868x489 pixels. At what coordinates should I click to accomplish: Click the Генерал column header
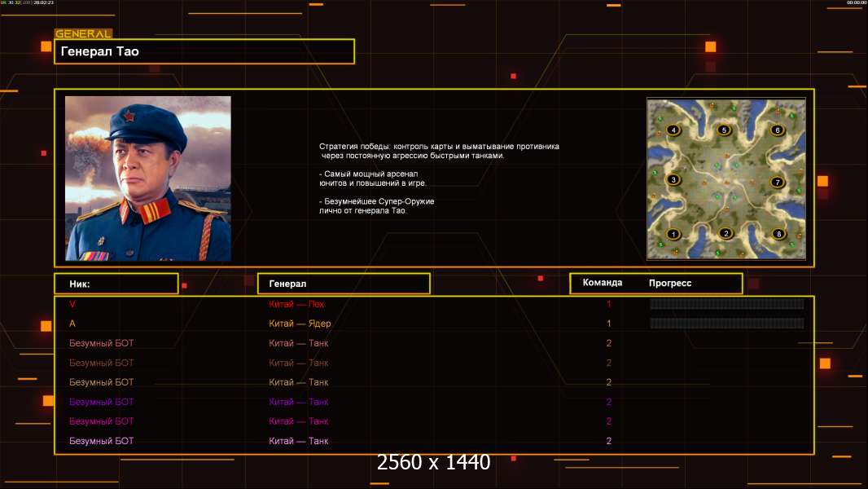coord(344,284)
